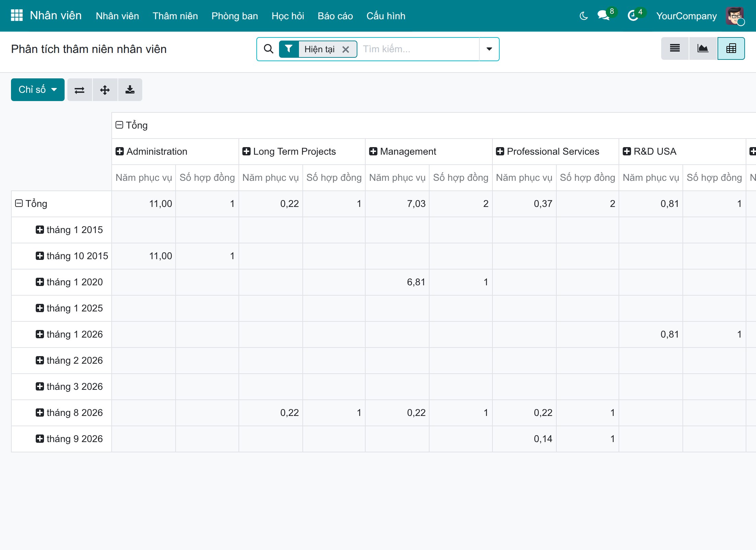The image size is (756, 550).
Task: Switch to graph view
Action: pos(703,48)
